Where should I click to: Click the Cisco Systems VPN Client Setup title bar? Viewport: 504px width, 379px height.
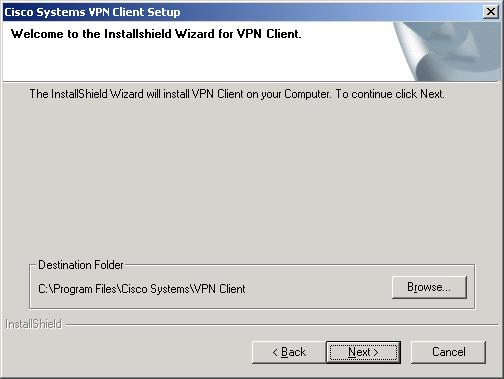[x=233, y=12]
